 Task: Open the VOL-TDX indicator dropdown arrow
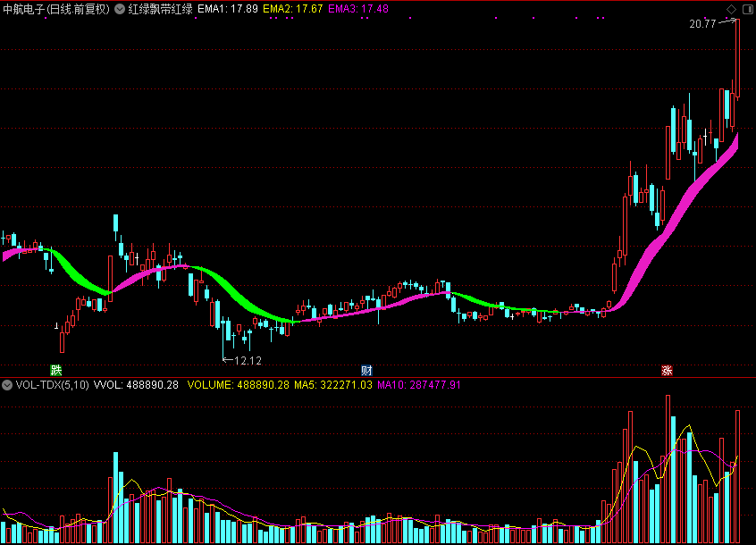7,384
